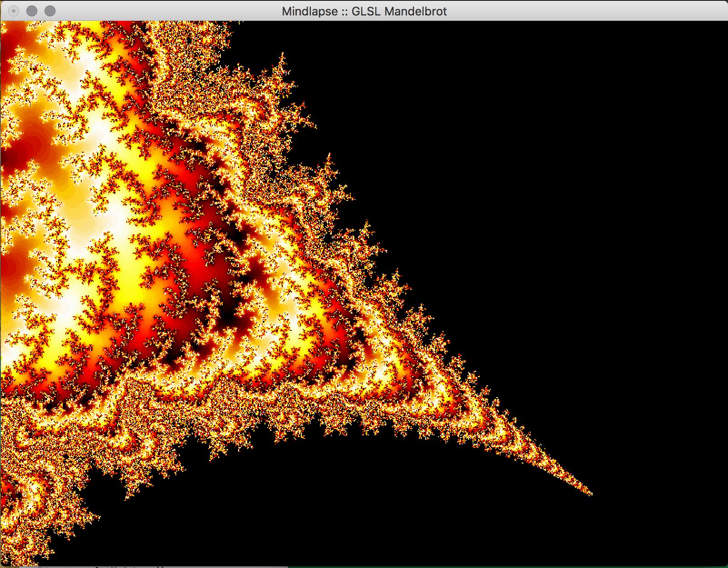The image size is (728, 568).
Task: Click the empty title bar right of the title
Action: coord(568,11)
